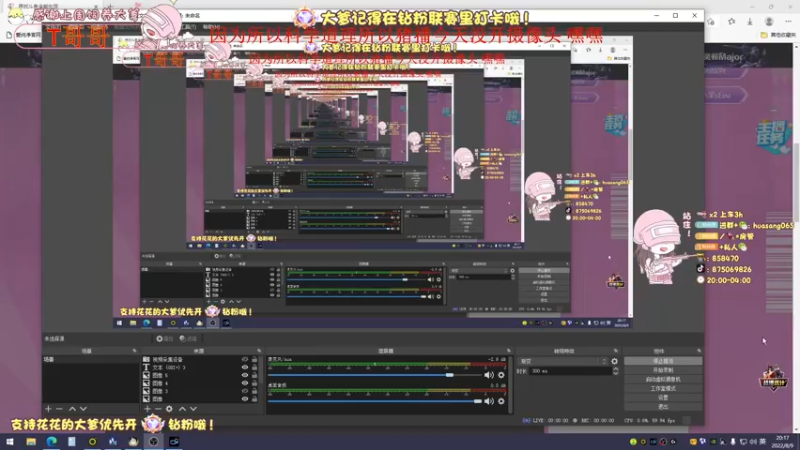Open the transition type dropdown
This screenshot has width=800, height=450.
(x=563, y=361)
